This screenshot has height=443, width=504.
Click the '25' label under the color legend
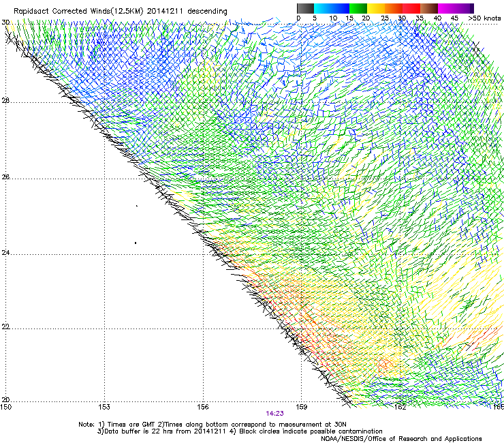click(x=385, y=18)
